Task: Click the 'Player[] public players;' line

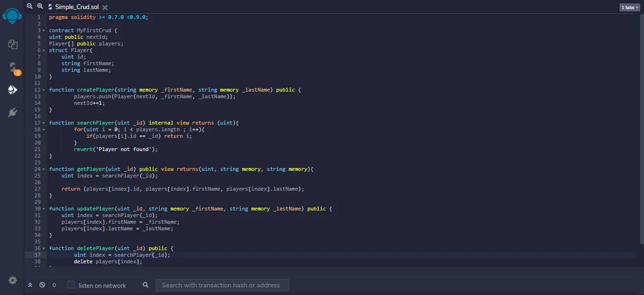Action: coord(86,43)
